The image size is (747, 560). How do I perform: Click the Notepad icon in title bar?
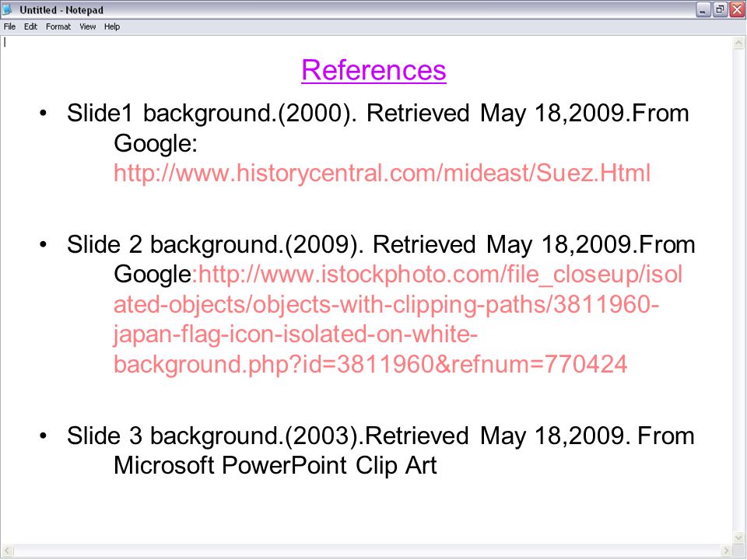7,9
